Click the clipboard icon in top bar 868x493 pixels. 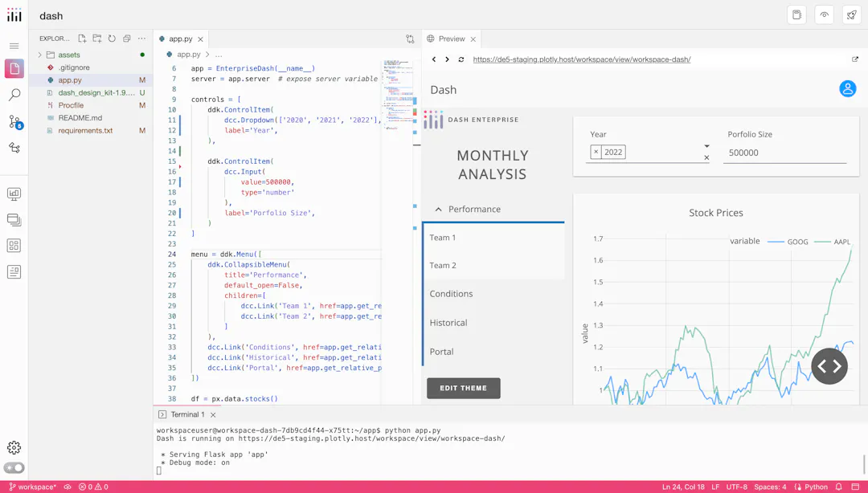tap(796, 15)
